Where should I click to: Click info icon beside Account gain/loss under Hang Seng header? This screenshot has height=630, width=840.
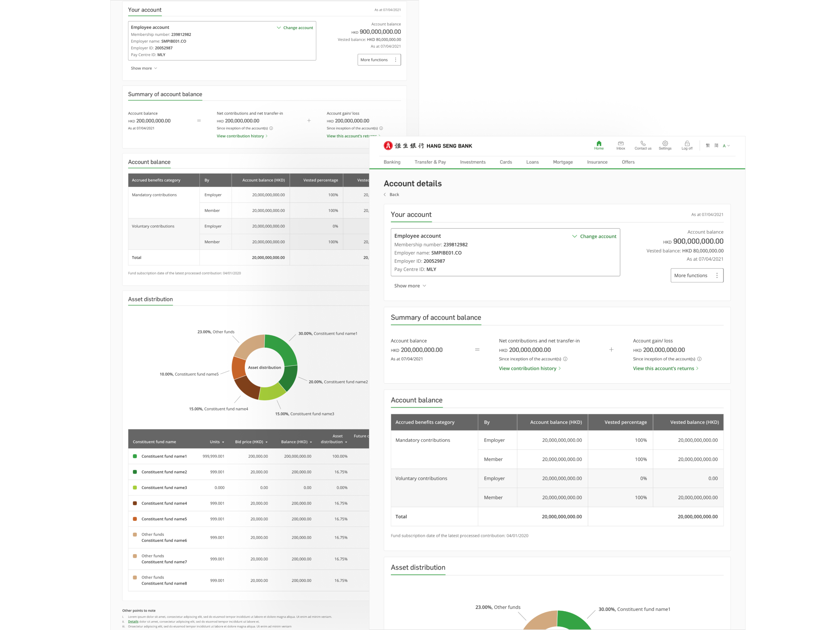pos(699,359)
